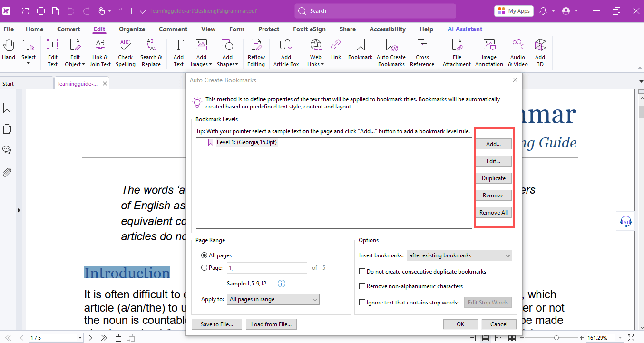Click the Cross Reference tool

pos(422,53)
